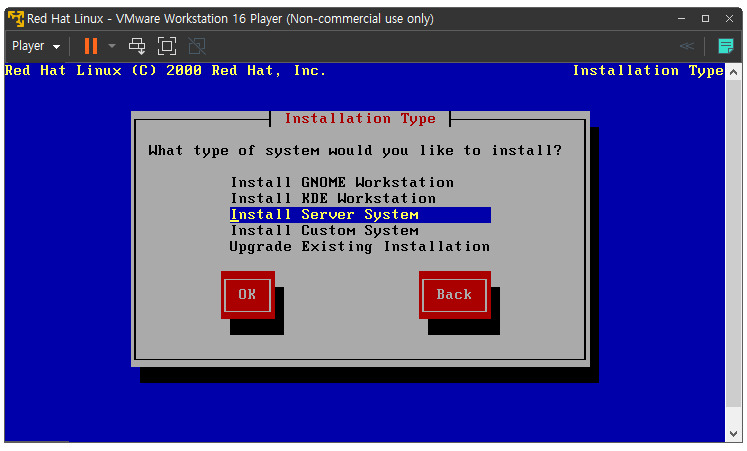Click the red Back button
The width and height of the screenshot is (747, 451).
click(x=454, y=295)
